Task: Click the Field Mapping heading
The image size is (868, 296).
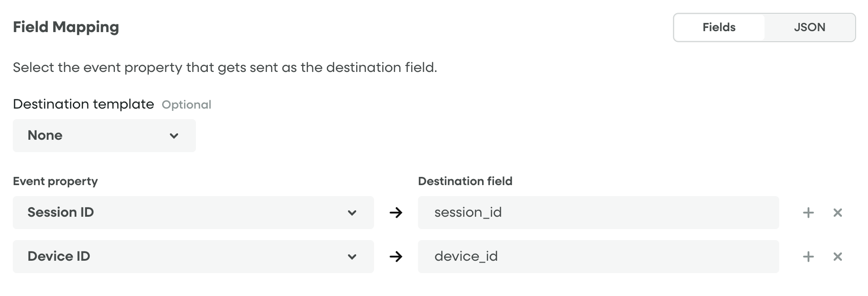Action: tap(66, 27)
